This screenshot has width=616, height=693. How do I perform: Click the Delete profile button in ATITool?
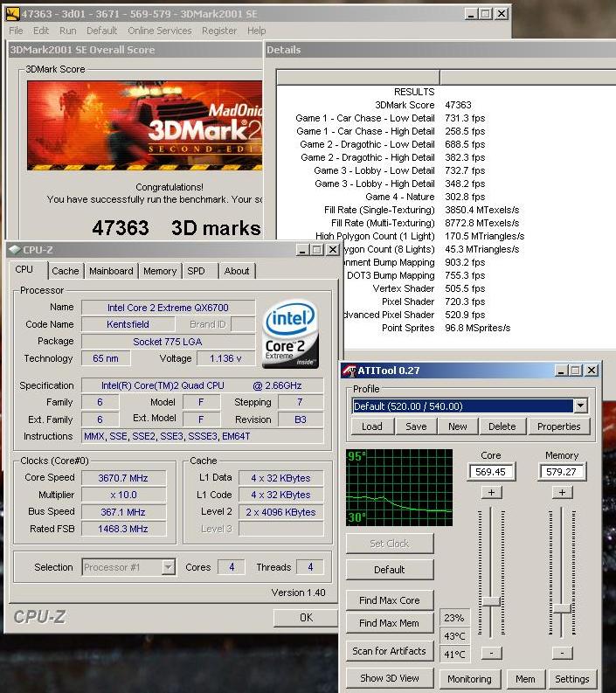tap(502, 426)
